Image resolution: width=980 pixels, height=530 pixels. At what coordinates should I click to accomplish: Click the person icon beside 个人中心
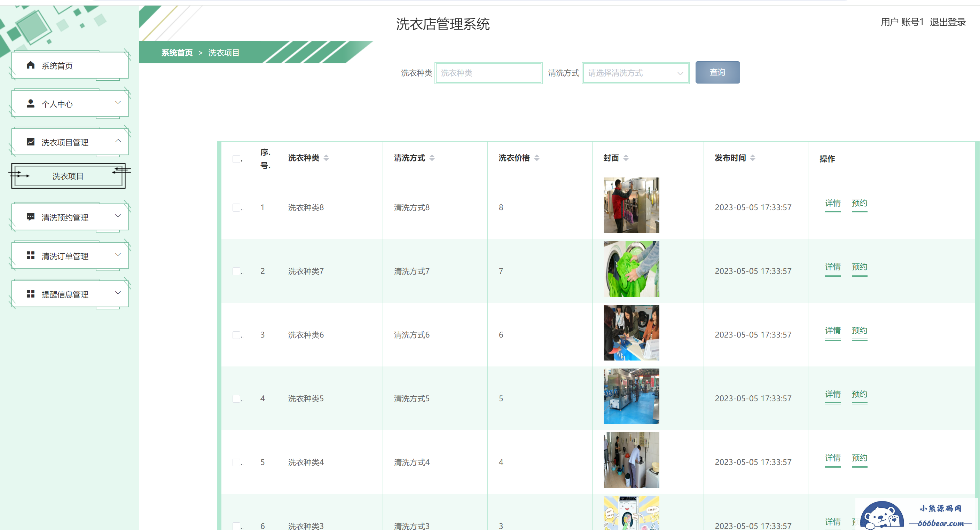tap(31, 103)
